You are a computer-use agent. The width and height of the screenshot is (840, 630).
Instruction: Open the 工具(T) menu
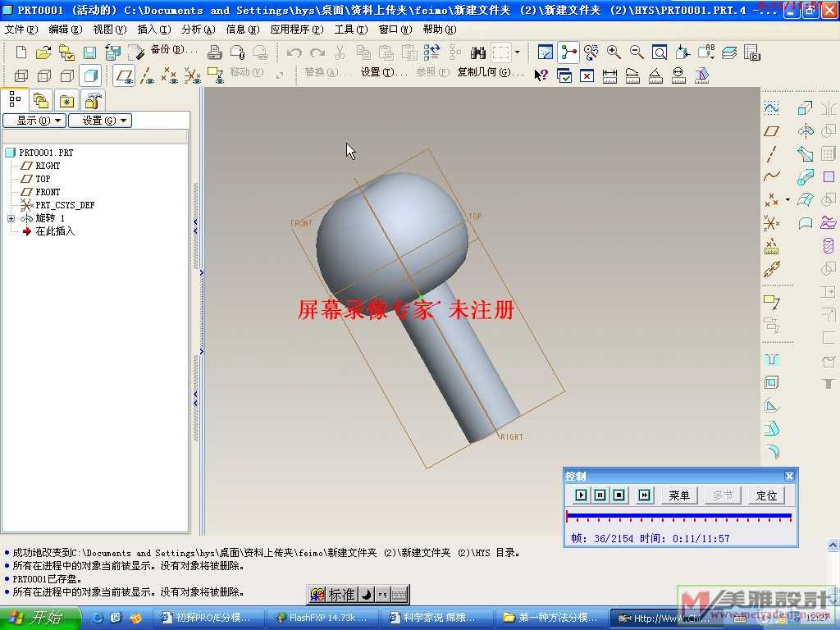point(351,30)
